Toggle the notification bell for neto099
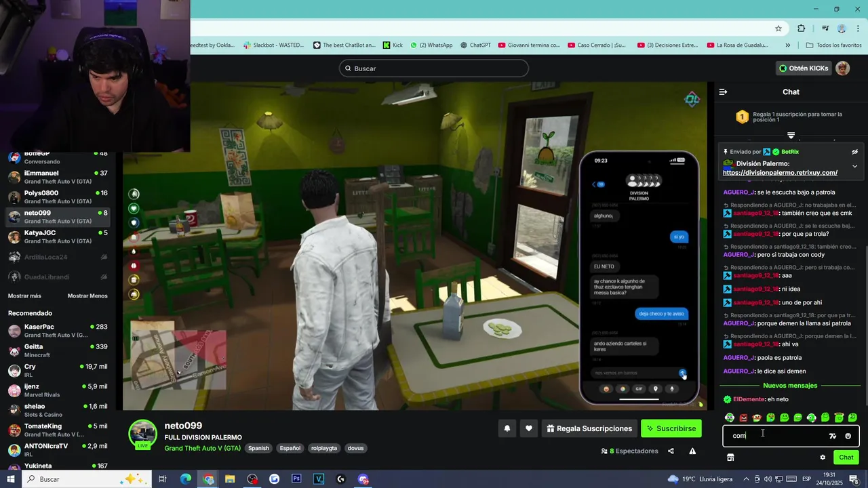 click(507, 428)
